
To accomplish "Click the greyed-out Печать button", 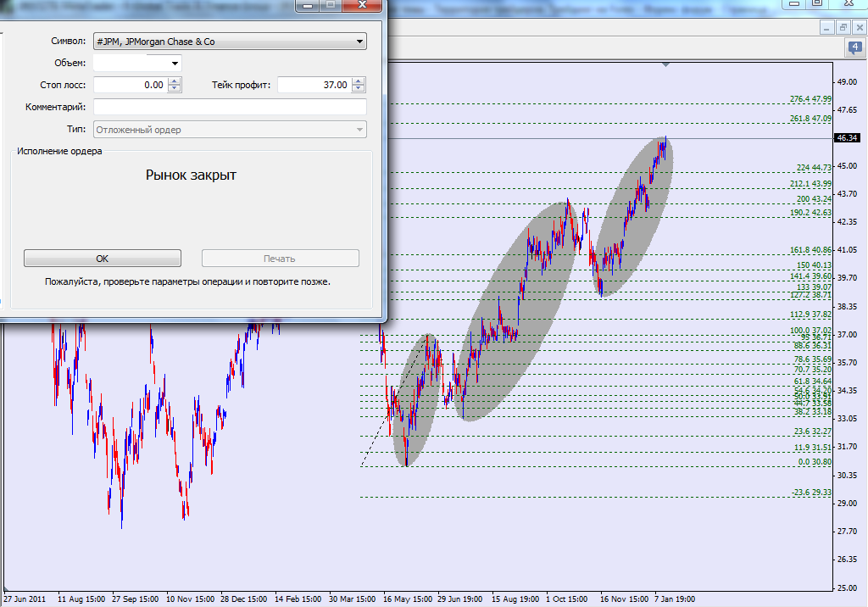I will click(x=280, y=258).
